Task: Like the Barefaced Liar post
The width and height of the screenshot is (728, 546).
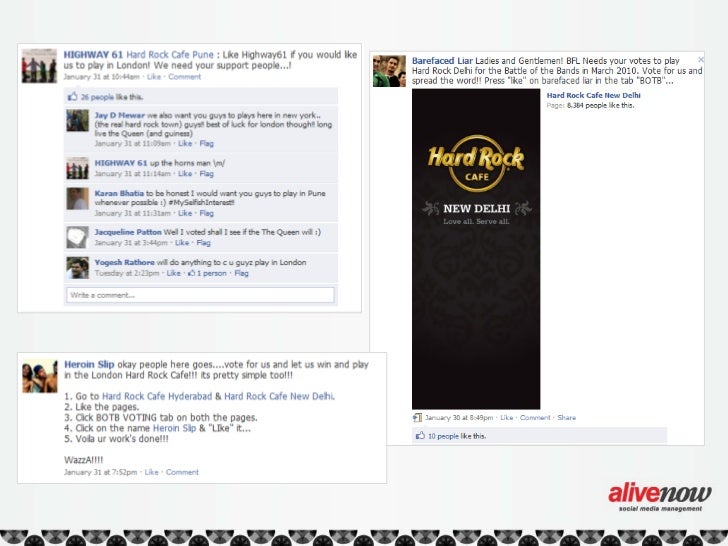Action: click(507, 418)
